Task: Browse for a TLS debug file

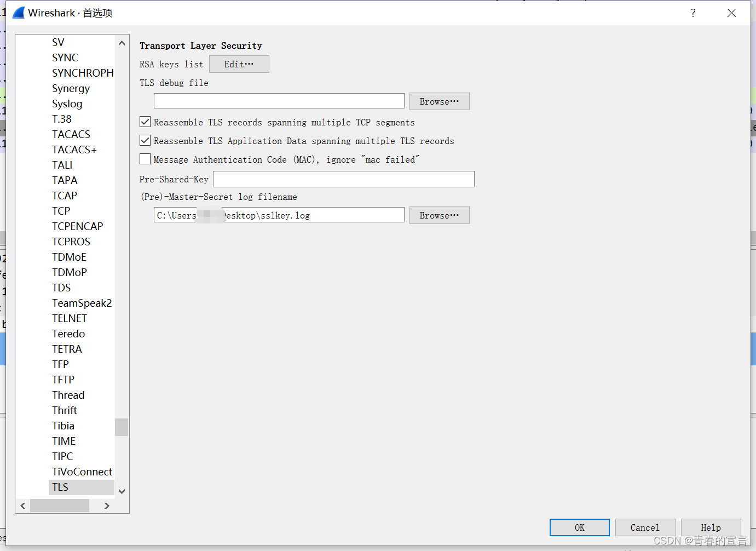Action: pyautogui.click(x=439, y=101)
